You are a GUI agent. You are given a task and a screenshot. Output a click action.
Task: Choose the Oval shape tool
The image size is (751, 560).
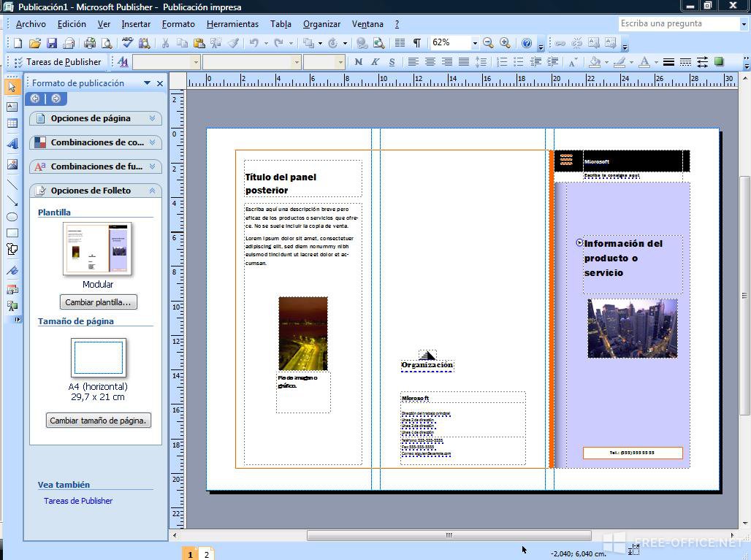12,217
